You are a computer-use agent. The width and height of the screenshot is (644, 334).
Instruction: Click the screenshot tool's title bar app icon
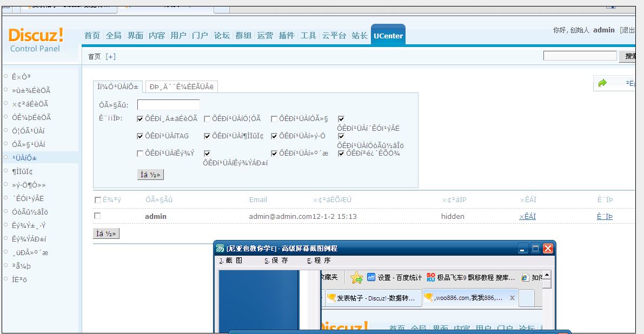220,248
